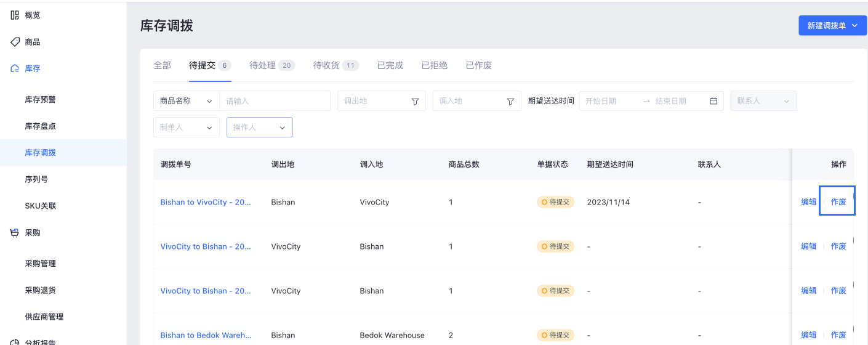This screenshot has height=345, width=868.
Task: Click the 调拨单号 column header
Action: 175,164
